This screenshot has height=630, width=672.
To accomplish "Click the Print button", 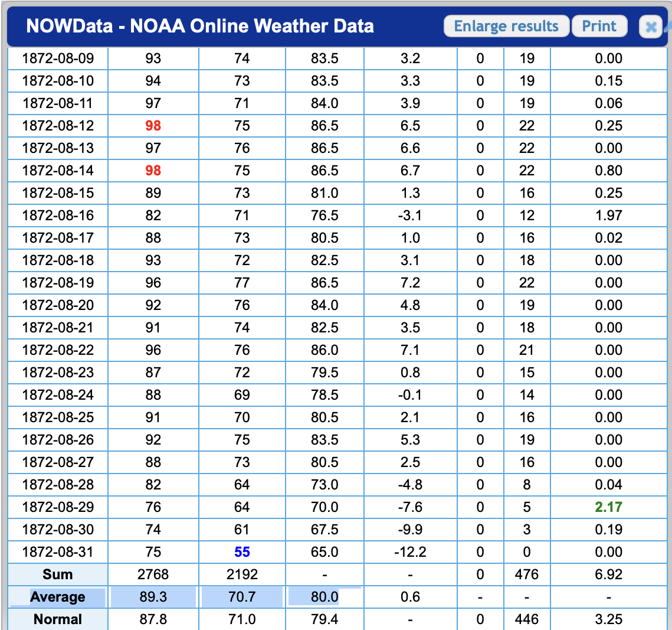I will click(x=599, y=26).
